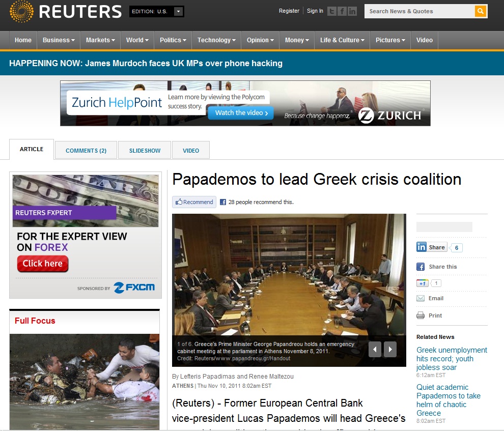The image size is (504, 431).
Task: Click the Search News & Quotes field
Action: tap(420, 11)
